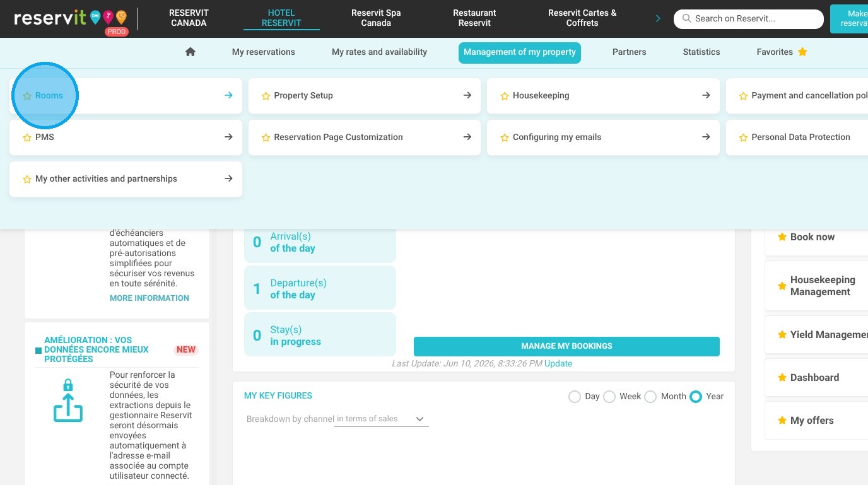
Task: Open PMS via its arrow
Action: [x=228, y=137]
